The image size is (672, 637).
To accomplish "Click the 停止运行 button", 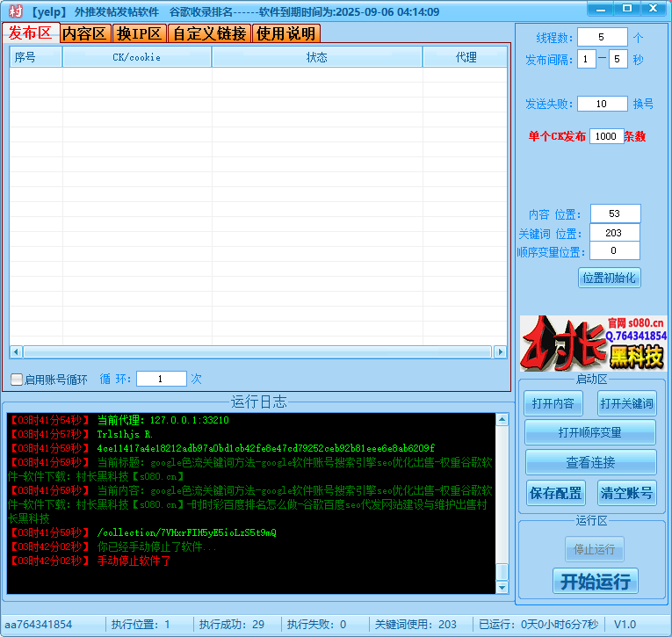I will click(595, 549).
